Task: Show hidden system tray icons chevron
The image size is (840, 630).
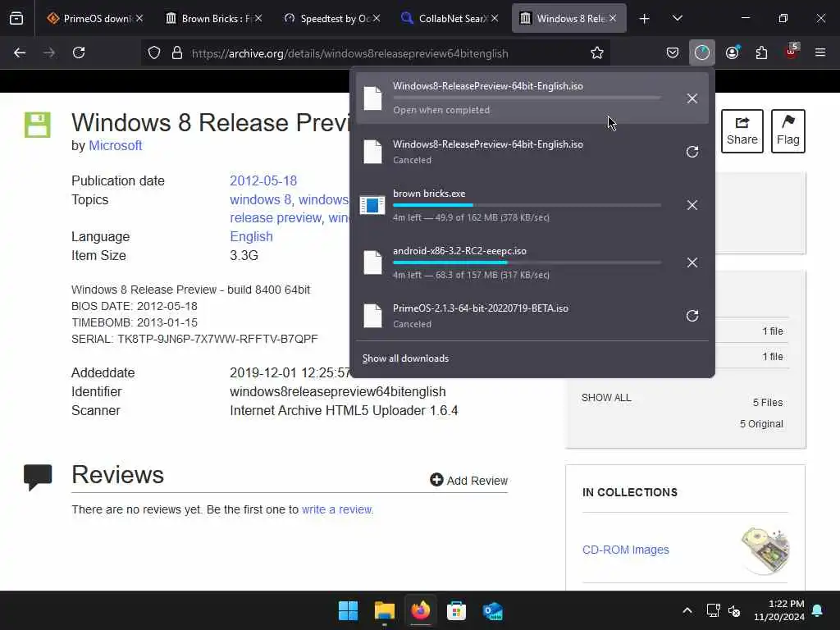Action: 687,610
